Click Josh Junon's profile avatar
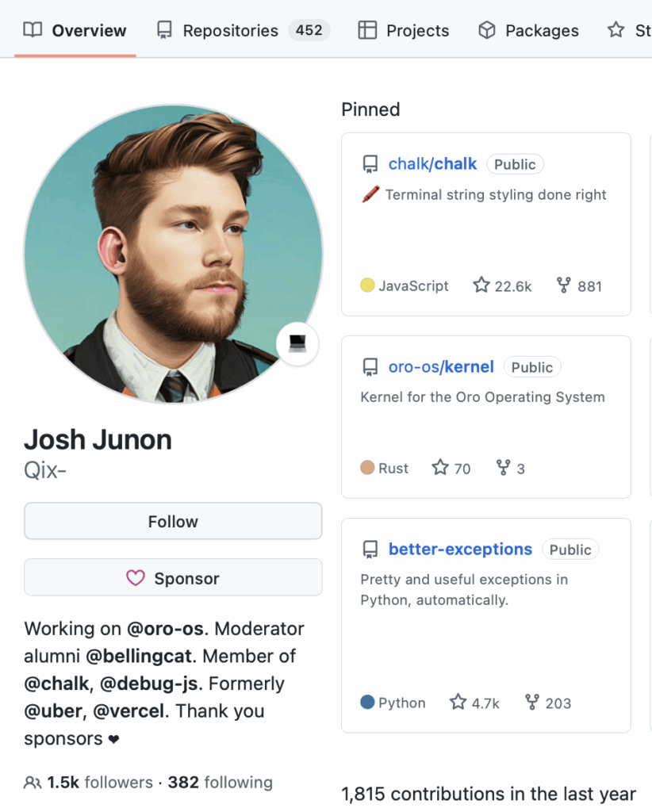 (173, 254)
